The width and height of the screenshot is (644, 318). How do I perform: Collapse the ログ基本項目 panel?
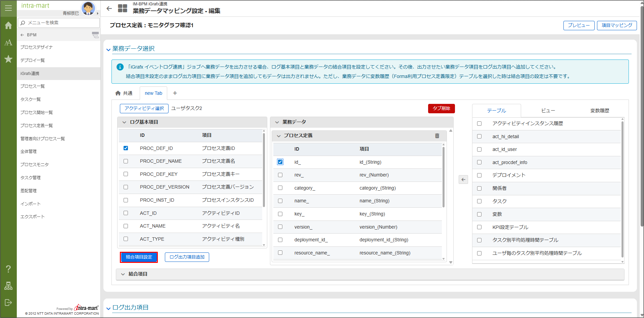(x=124, y=122)
